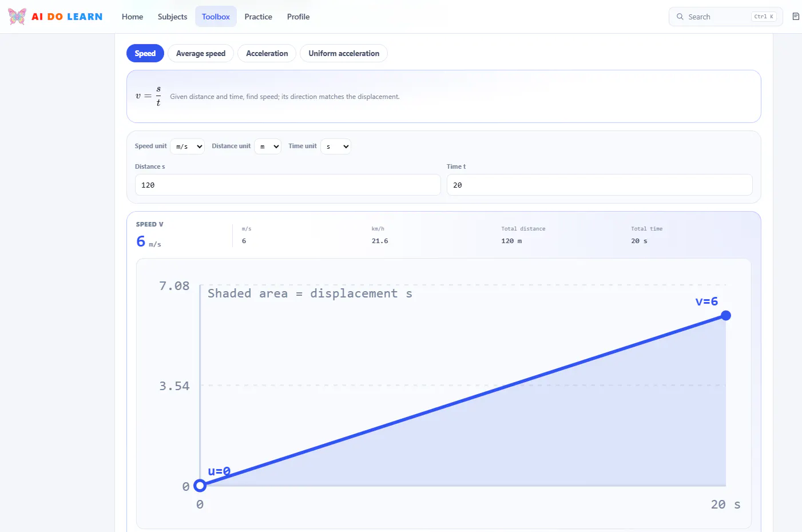Click the Total distance 120 m value
The image size is (802, 532).
[511, 241]
